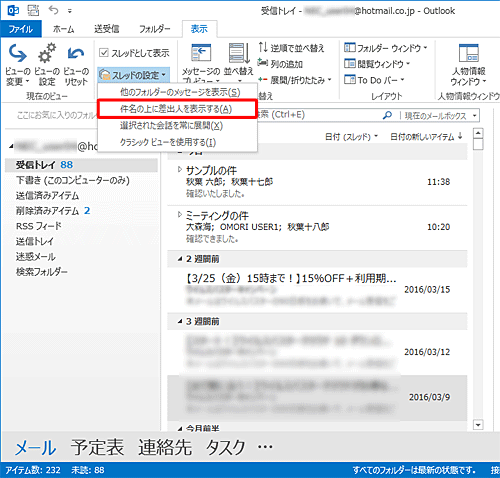This screenshot has width=500, height=478.
Task: Click ビューのリセット (Reset View) icon
Action: pos(76,53)
